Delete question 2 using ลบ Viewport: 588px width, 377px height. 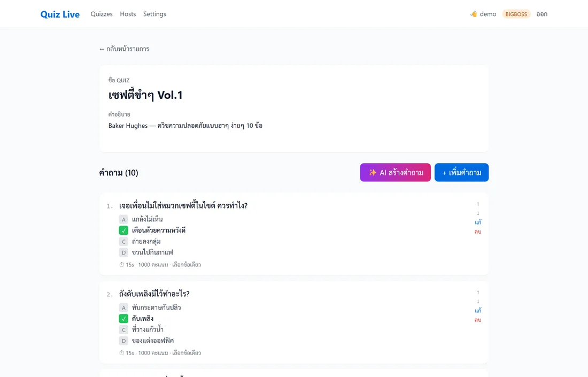(x=478, y=320)
